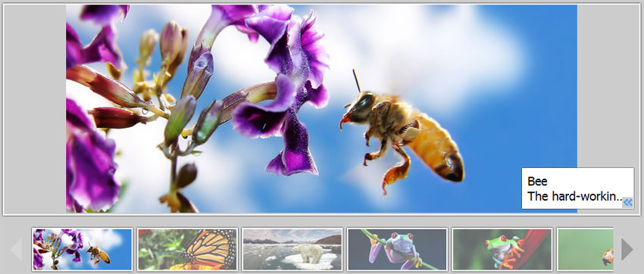Select the partially visible ladybug thumbnail
Screen dimensions: 644x274
[585, 249]
